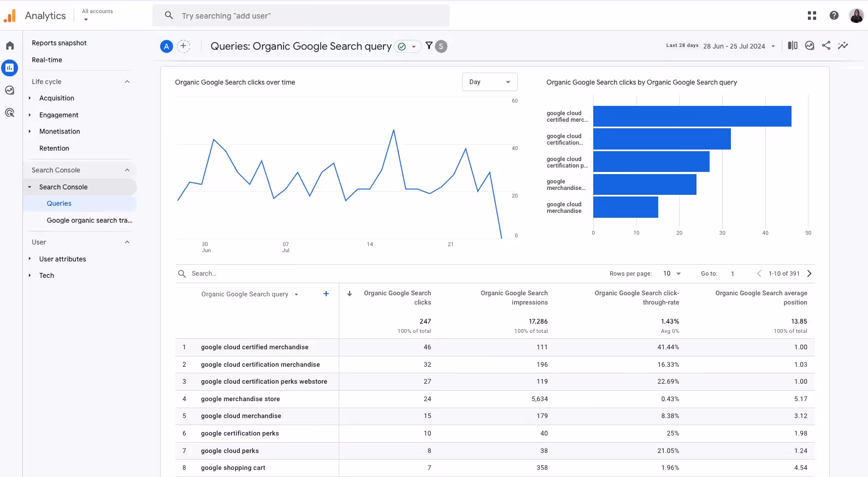
Task: Open the Help question mark icon
Action: click(834, 16)
